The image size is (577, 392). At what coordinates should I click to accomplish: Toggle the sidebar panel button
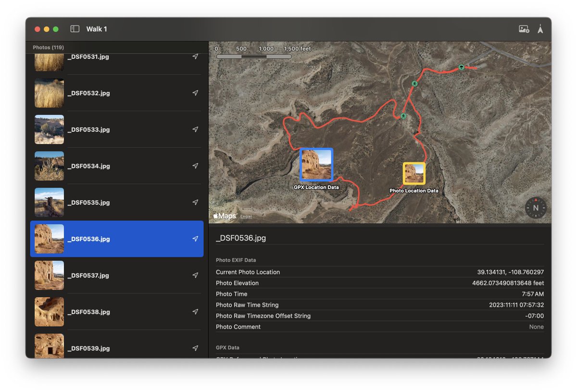click(75, 29)
